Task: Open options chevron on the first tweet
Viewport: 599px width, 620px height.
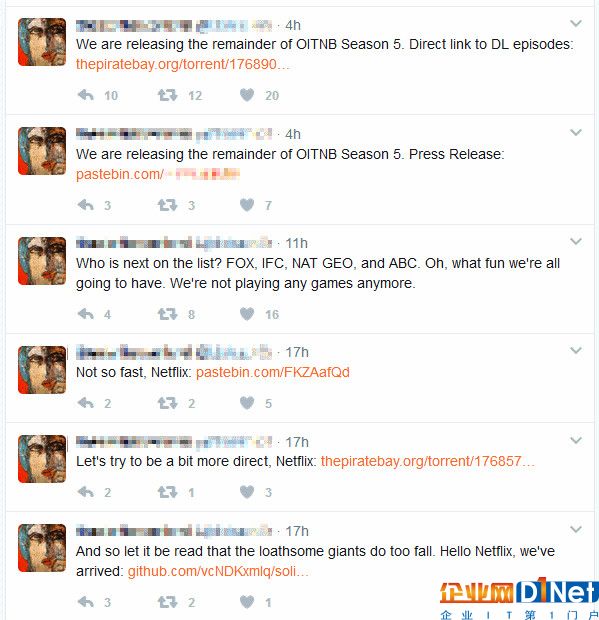Action: point(576,23)
